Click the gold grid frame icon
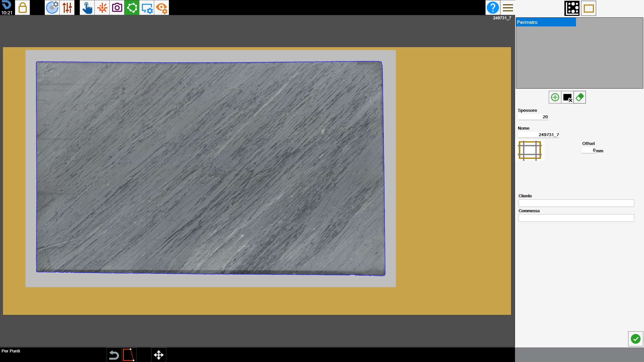This screenshot has height=362, width=644. (x=530, y=150)
